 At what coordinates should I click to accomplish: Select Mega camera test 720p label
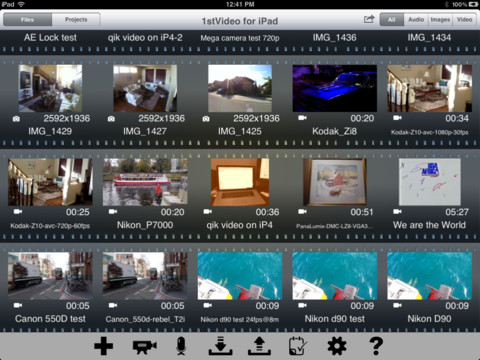point(240,38)
